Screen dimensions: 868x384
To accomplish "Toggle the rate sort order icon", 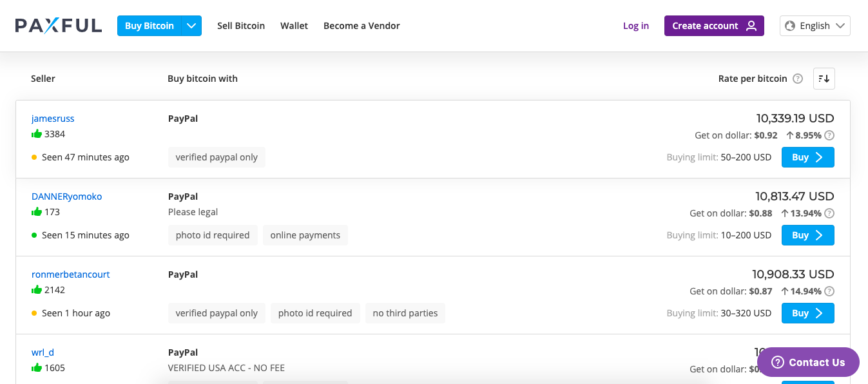I will tap(824, 79).
